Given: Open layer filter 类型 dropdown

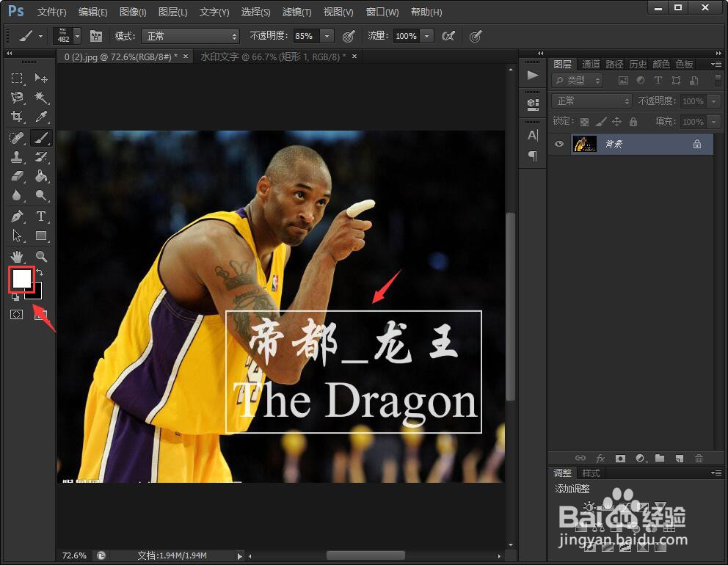Looking at the screenshot, I should (x=577, y=80).
